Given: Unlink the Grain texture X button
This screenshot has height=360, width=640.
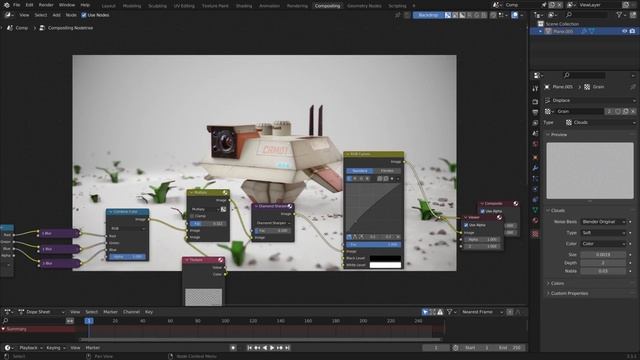Looking at the screenshot, I should click(633, 111).
